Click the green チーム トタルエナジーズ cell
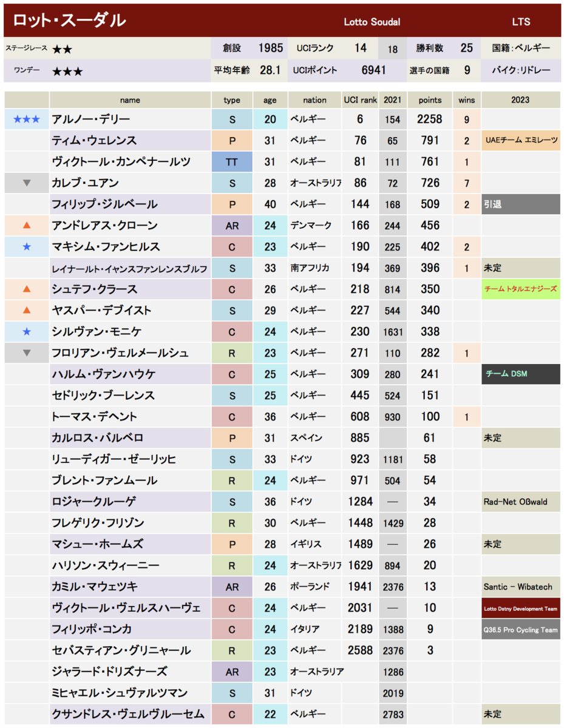 click(x=520, y=289)
